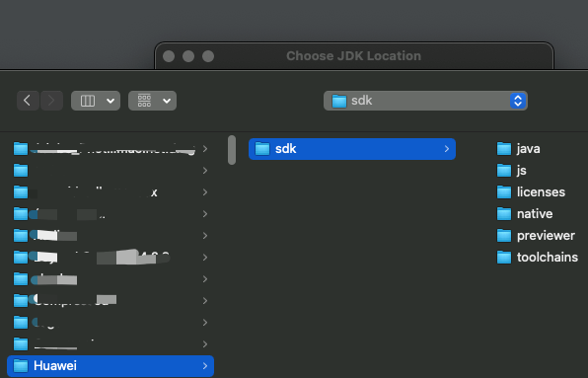Image resolution: width=588 pixels, height=378 pixels.
Task: Open the view mode dropdown arrow
Action: pyautogui.click(x=110, y=101)
